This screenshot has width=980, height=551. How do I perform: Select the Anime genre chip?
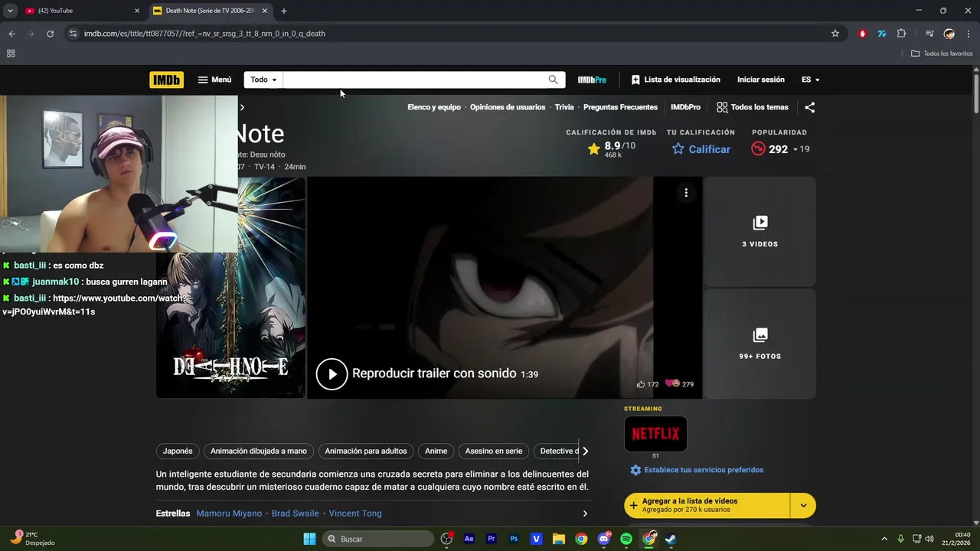[436, 451]
